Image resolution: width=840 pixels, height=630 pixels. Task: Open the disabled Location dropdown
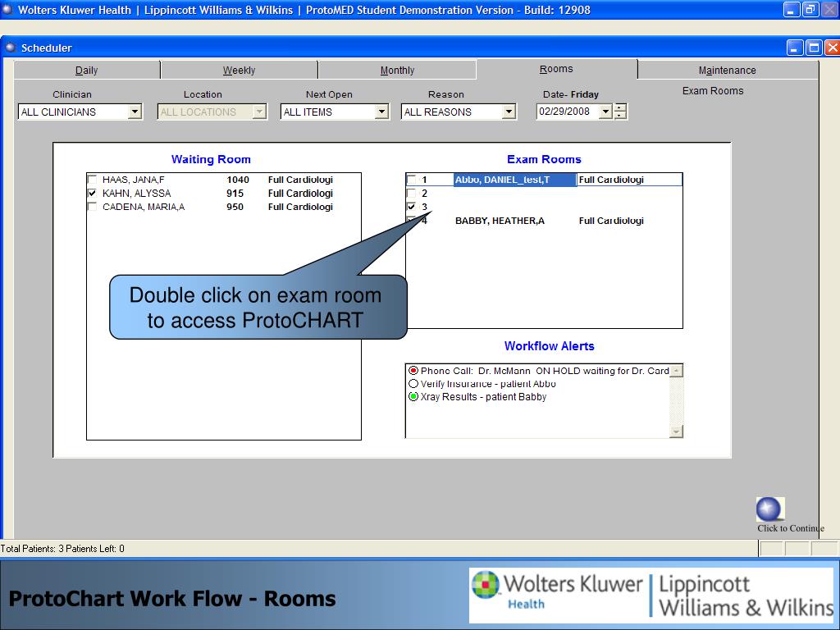259,112
